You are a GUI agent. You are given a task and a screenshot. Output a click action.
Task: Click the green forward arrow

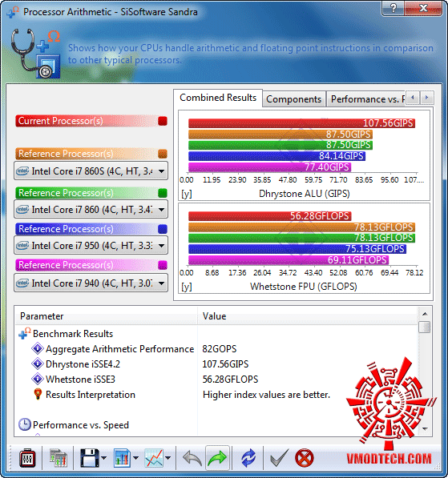[217, 457]
